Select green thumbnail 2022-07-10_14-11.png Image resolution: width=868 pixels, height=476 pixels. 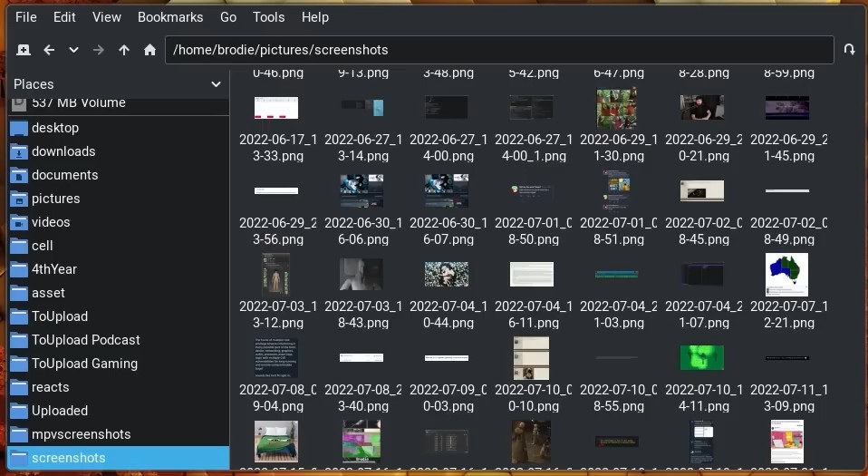(702, 357)
